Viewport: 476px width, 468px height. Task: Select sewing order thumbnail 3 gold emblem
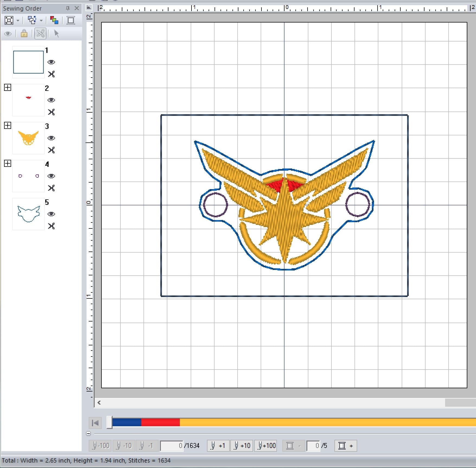coord(28,138)
